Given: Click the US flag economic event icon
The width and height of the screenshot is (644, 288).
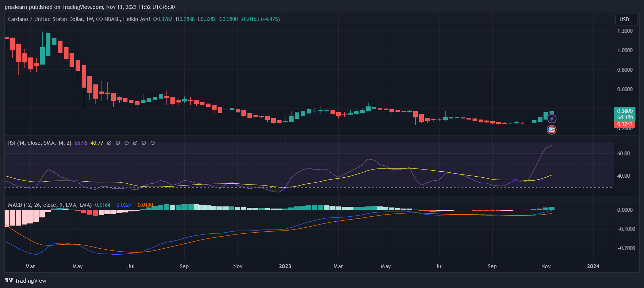Looking at the screenshot, I should (x=551, y=129).
